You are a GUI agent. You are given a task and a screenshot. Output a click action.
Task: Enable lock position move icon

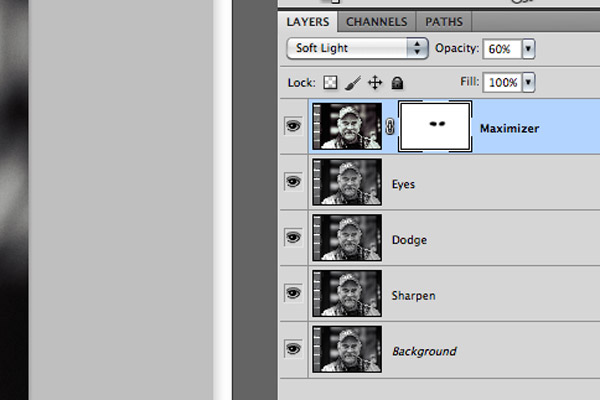coord(375,83)
